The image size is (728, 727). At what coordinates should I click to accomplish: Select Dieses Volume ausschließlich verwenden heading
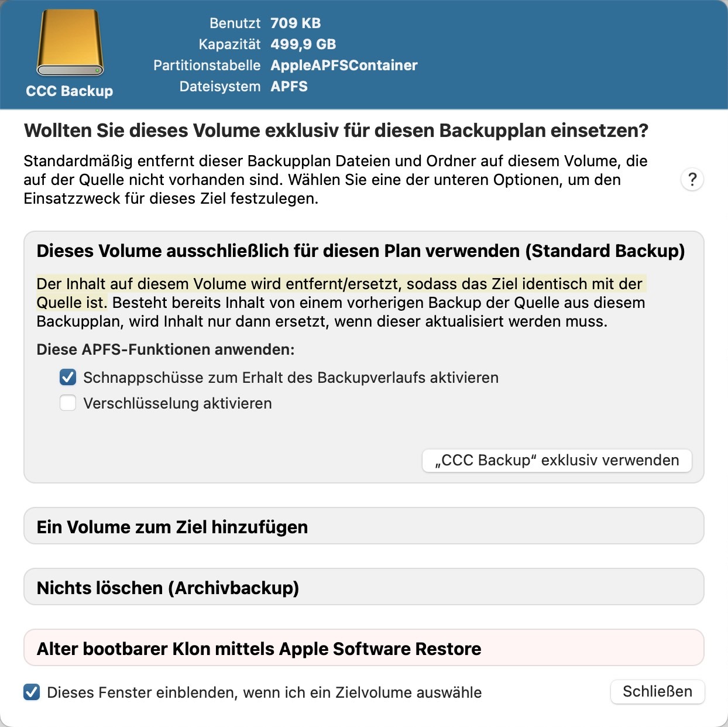pos(360,251)
